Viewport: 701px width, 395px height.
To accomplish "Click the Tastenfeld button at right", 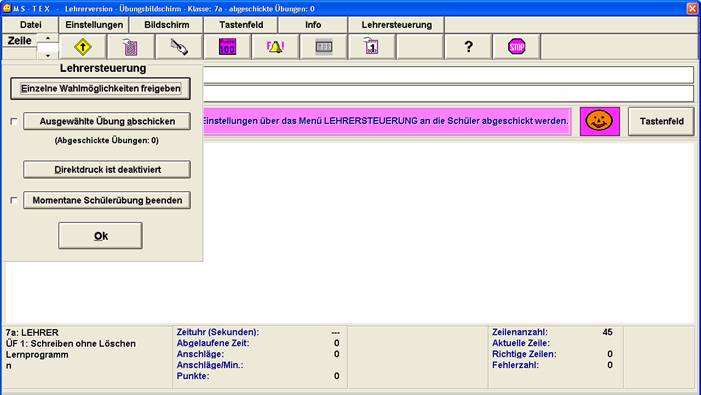I will (661, 121).
